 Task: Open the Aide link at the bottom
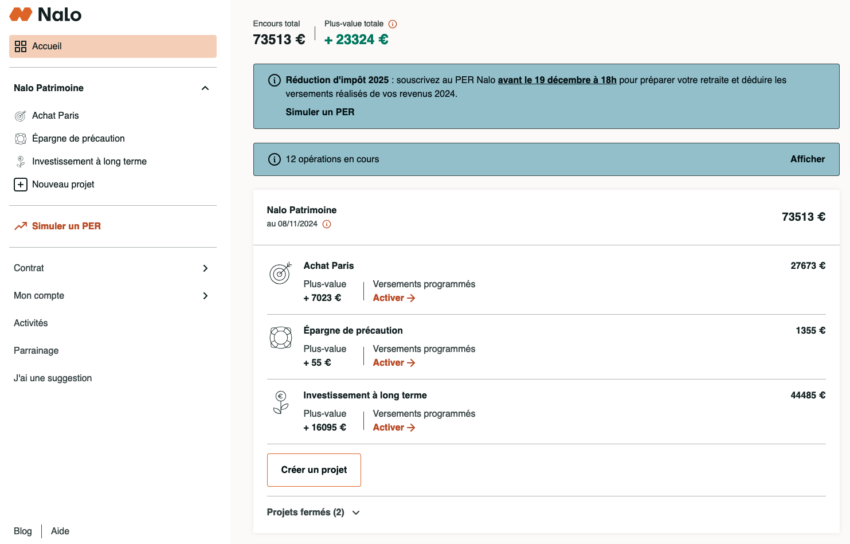[60, 531]
